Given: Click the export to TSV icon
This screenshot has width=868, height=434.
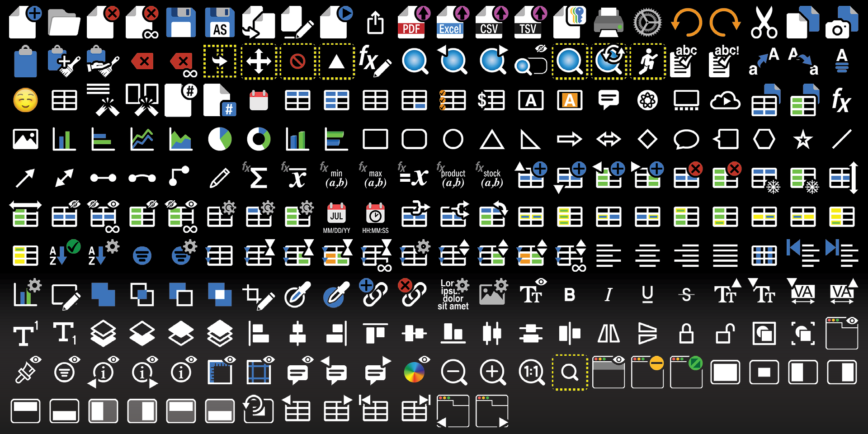Looking at the screenshot, I should pyautogui.click(x=531, y=22).
